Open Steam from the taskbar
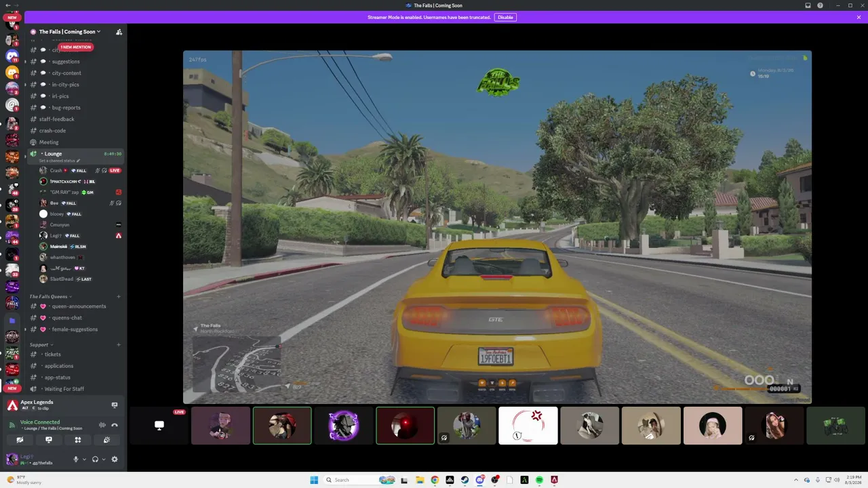The height and width of the screenshot is (488, 868). [x=465, y=480]
